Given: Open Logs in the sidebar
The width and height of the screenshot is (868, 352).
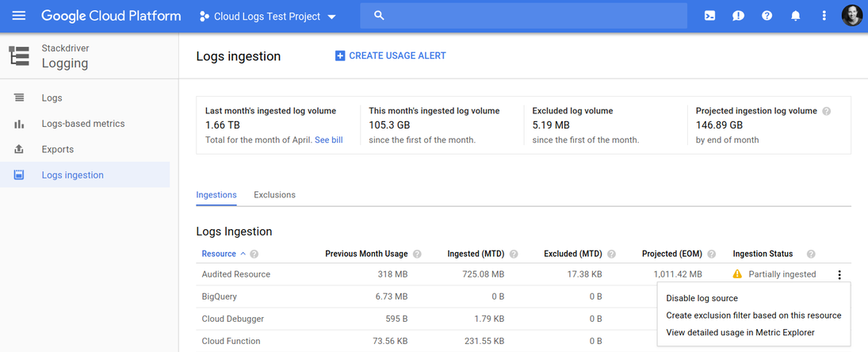Looking at the screenshot, I should 52,98.
